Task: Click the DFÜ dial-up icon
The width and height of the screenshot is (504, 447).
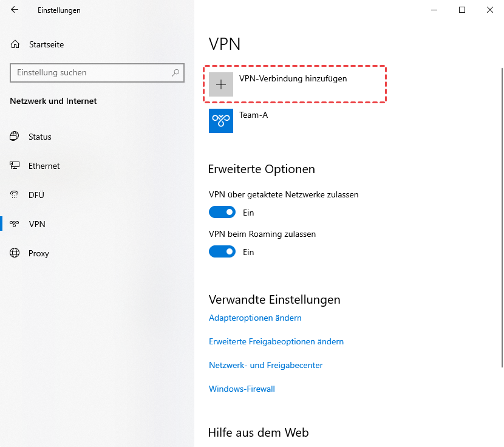Action: tap(15, 195)
